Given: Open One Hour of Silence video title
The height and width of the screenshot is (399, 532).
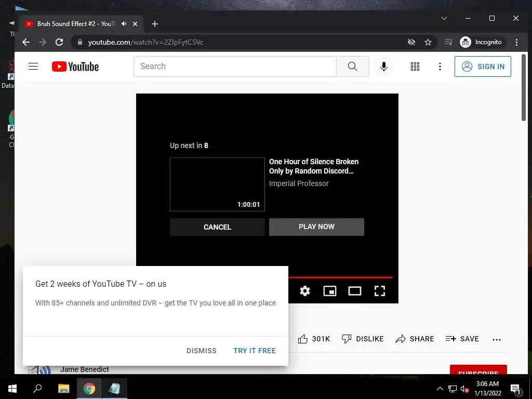Looking at the screenshot, I should [x=314, y=166].
